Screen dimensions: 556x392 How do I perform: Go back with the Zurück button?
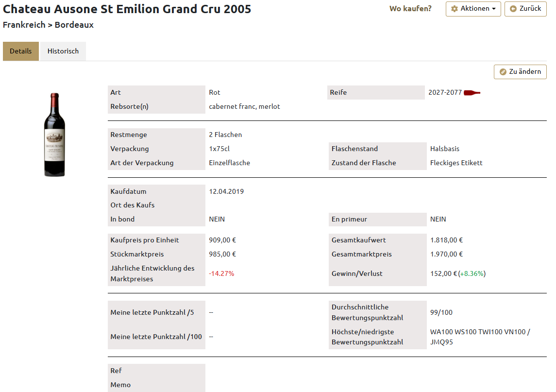click(525, 9)
